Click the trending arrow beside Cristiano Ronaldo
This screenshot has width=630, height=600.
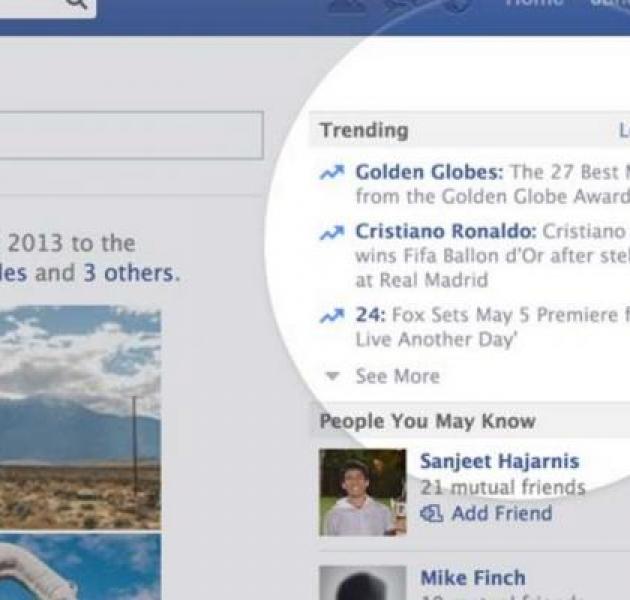click(332, 232)
